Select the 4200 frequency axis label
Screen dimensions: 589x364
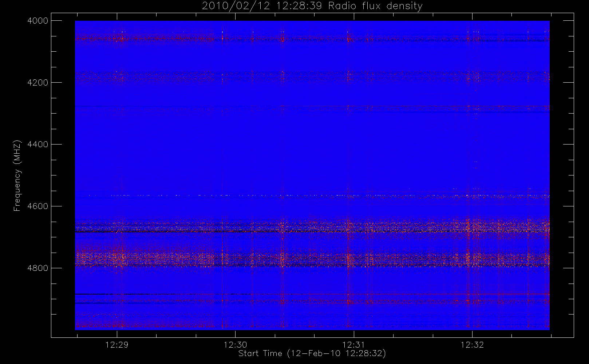point(38,83)
